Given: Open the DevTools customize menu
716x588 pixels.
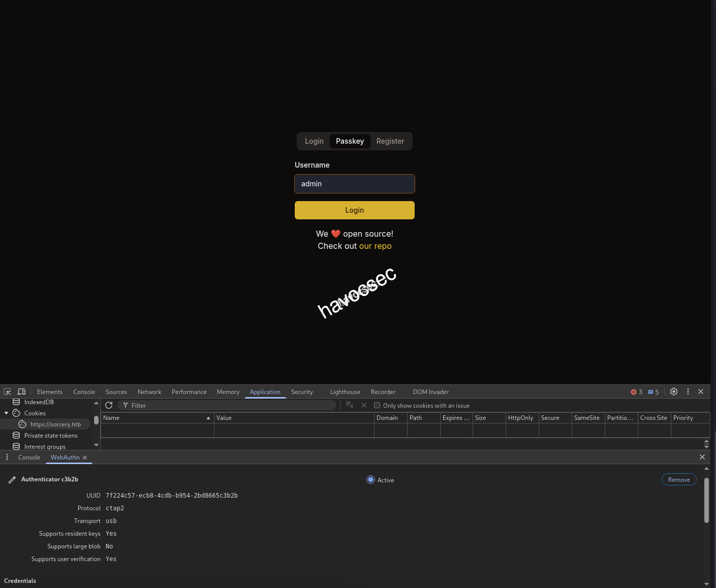Looking at the screenshot, I should [x=688, y=391].
